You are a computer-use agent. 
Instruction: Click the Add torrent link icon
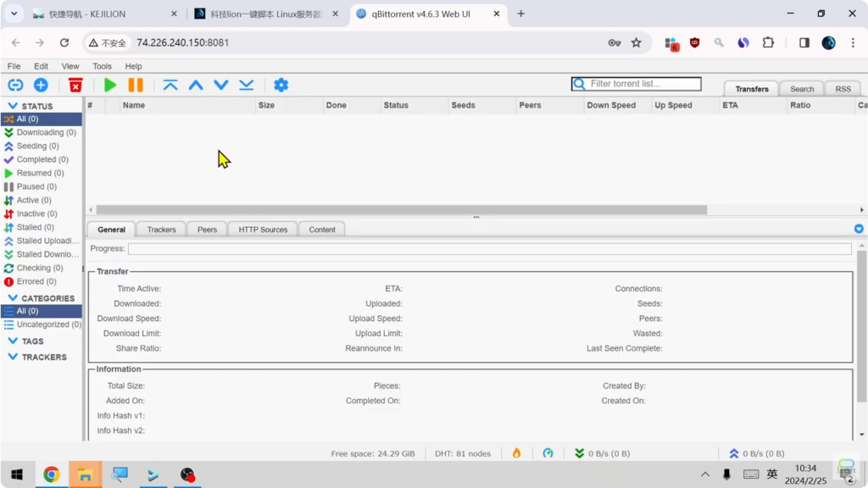pyautogui.click(x=15, y=85)
